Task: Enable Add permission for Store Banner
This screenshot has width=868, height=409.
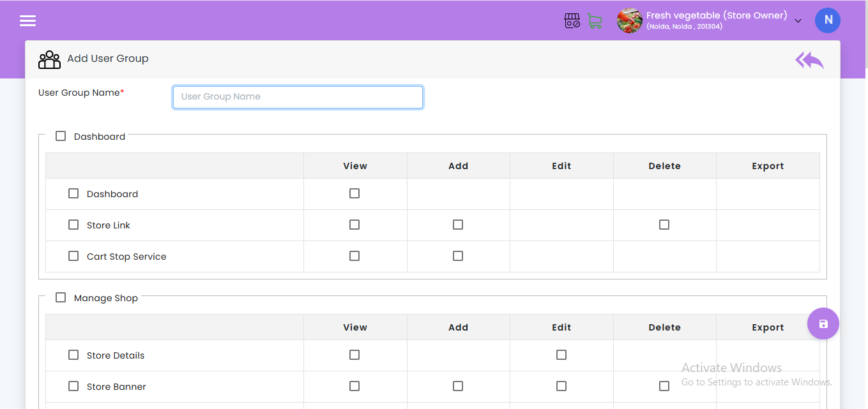Action: [458, 386]
